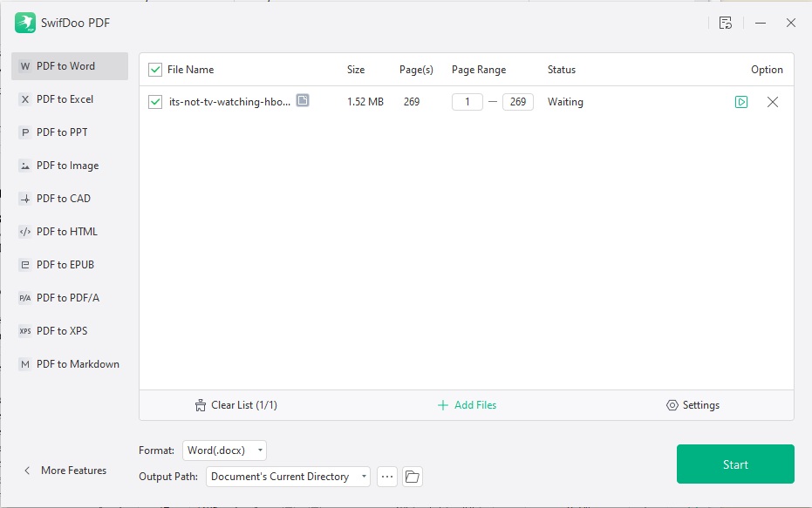Click the document icon beside the file name
Image resolution: width=812 pixels, height=508 pixels.
coord(303,100)
